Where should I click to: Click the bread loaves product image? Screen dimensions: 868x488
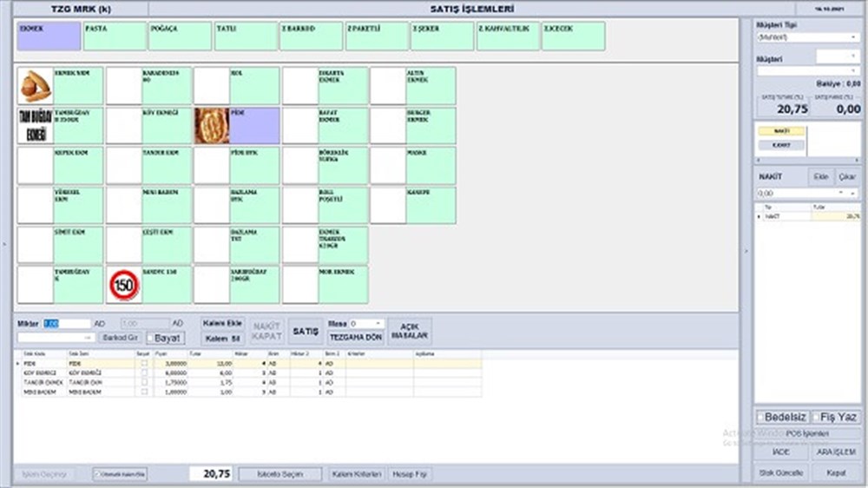point(36,85)
